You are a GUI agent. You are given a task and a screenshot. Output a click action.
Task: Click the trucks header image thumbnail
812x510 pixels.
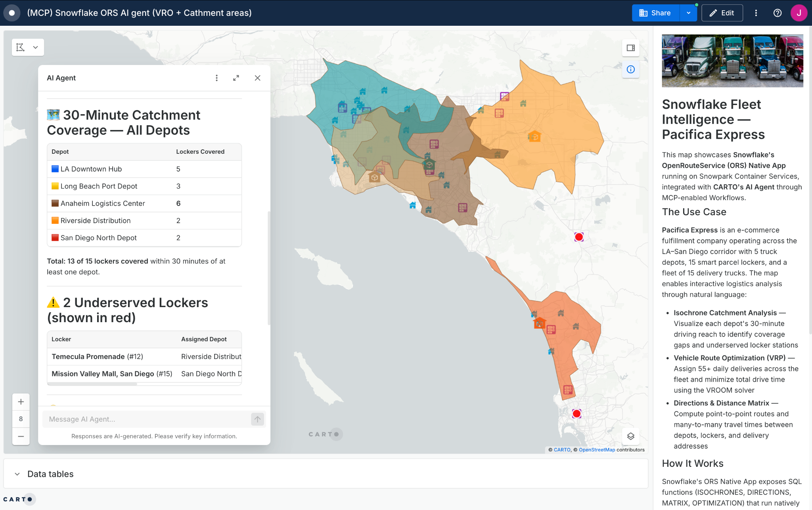coord(732,61)
